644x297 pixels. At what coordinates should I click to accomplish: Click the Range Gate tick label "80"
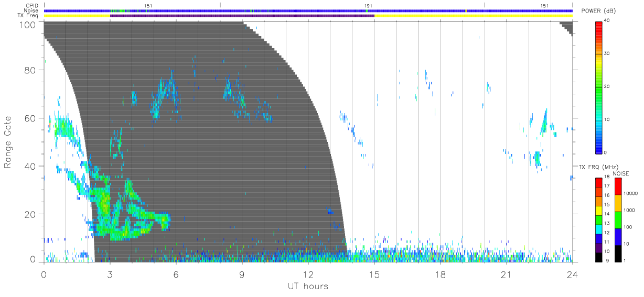point(30,70)
